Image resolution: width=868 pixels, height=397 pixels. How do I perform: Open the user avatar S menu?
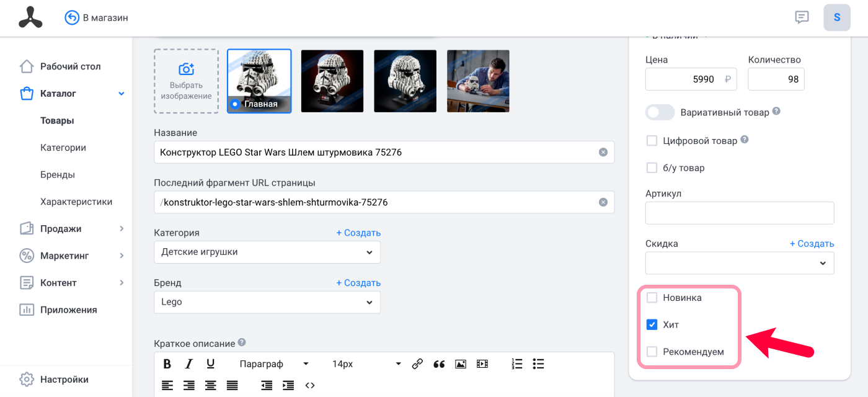pyautogui.click(x=837, y=17)
